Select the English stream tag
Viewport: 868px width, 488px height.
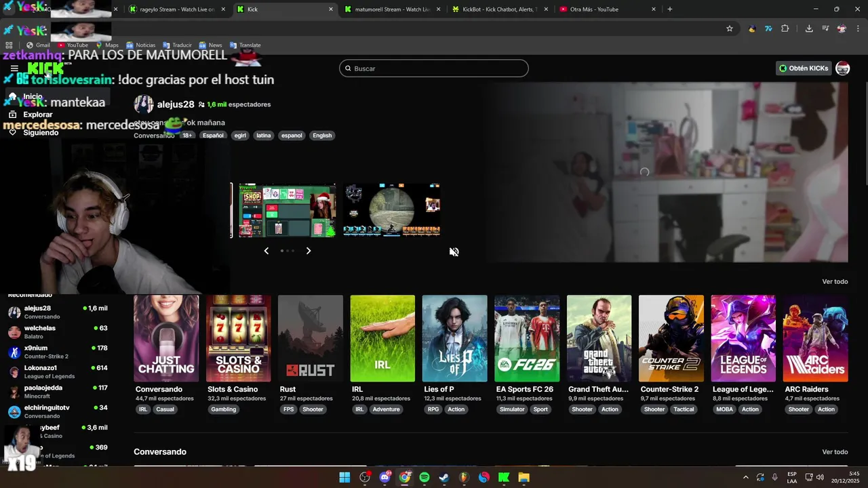(x=322, y=136)
